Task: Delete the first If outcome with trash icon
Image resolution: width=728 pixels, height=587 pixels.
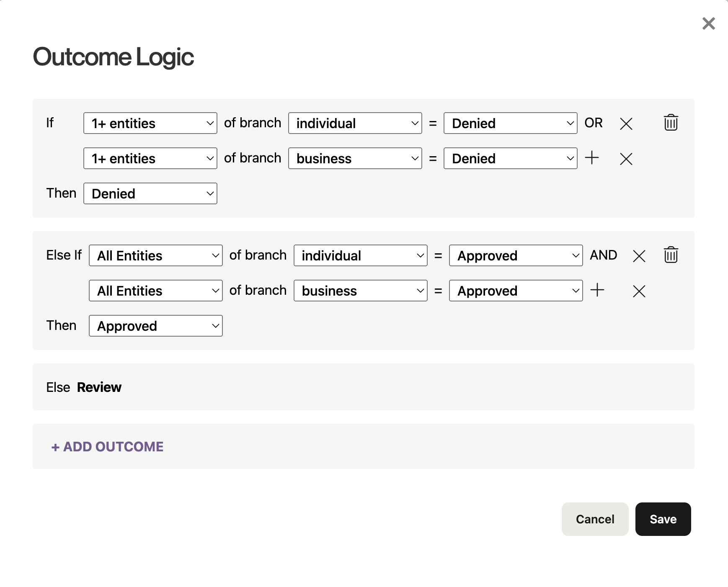Action: [671, 123]
